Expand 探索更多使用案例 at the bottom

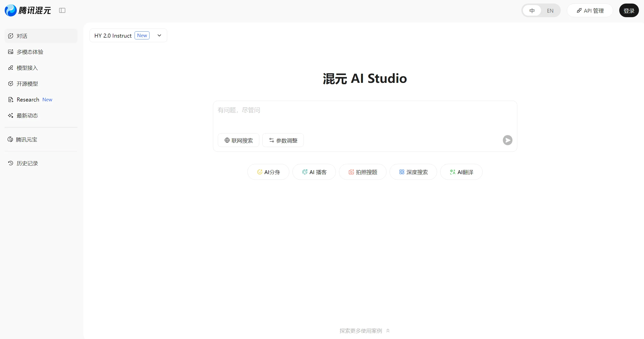pyautogui.click(x=364, y=330)
